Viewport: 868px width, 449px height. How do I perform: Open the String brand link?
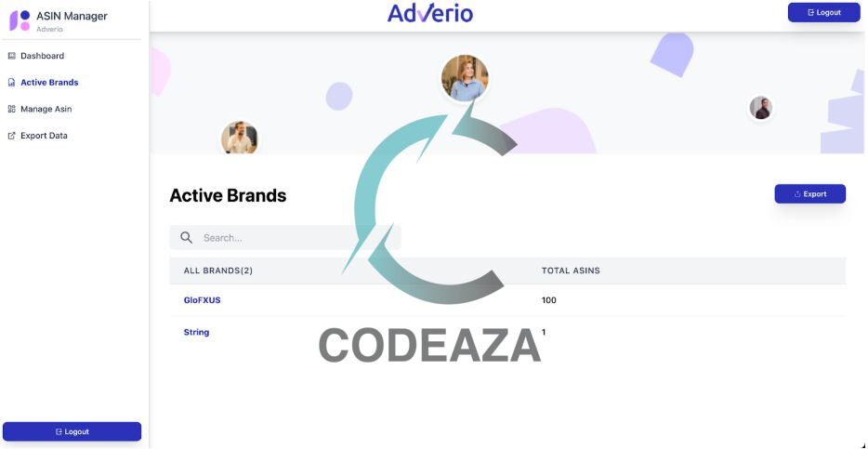196,332
